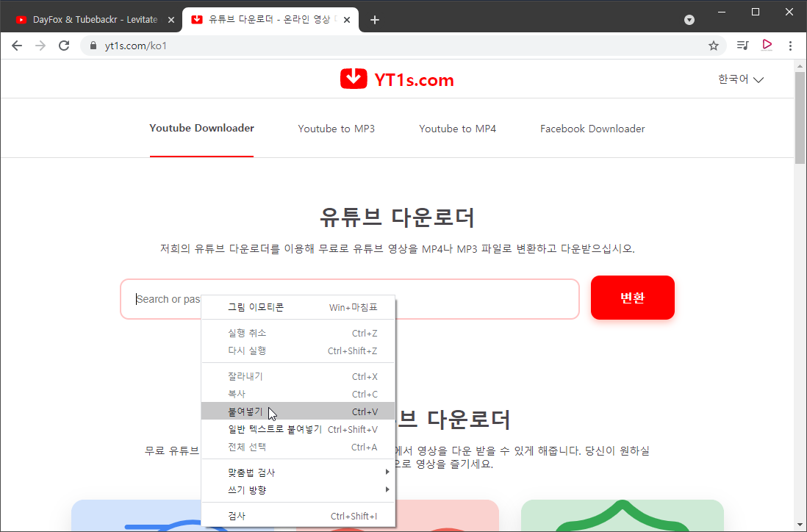Open Chrome three-dot menu
The width and height of the screenshot is (807, 532).
(x=791, y=46)
